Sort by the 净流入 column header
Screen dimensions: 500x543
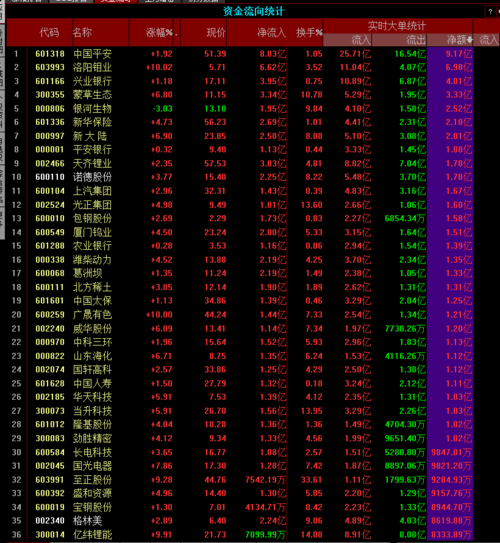[x=271, y=33]
